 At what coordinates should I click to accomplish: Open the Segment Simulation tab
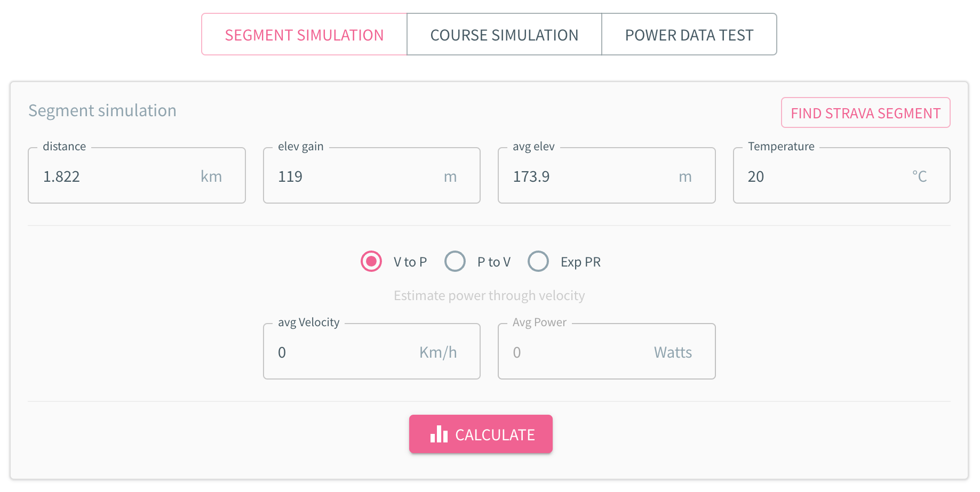coord(304,35)
